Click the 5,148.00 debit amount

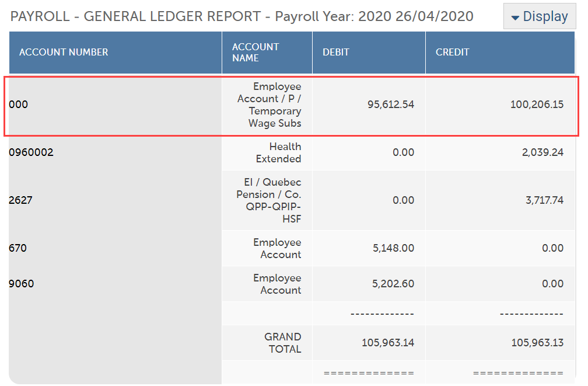[x=393, y=248]
